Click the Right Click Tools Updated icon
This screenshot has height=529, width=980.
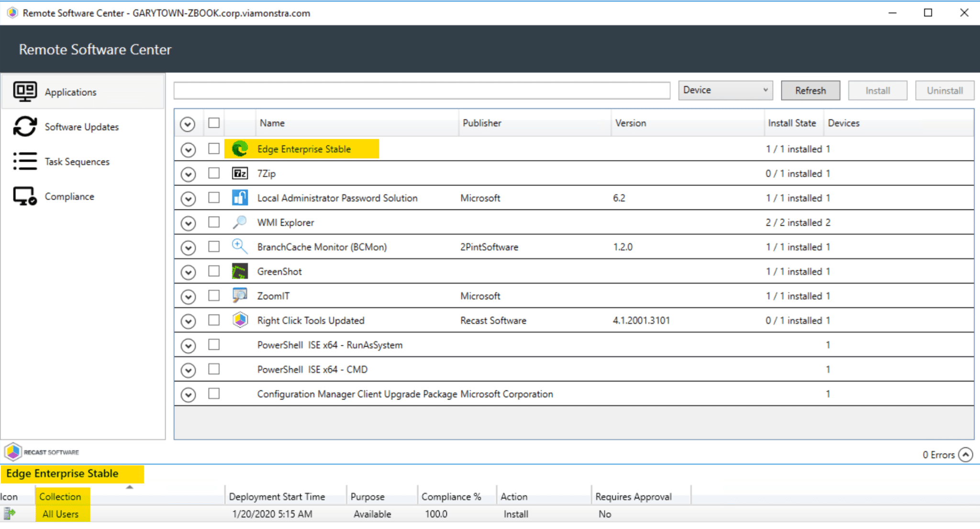coord(240,320)
